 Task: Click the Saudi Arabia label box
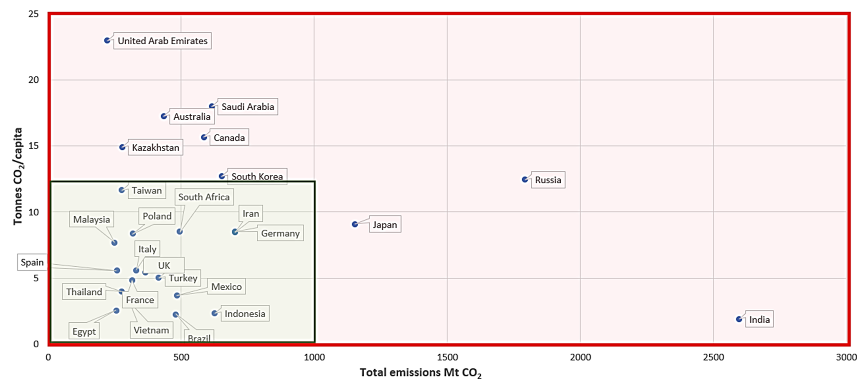tap(248, 107)
